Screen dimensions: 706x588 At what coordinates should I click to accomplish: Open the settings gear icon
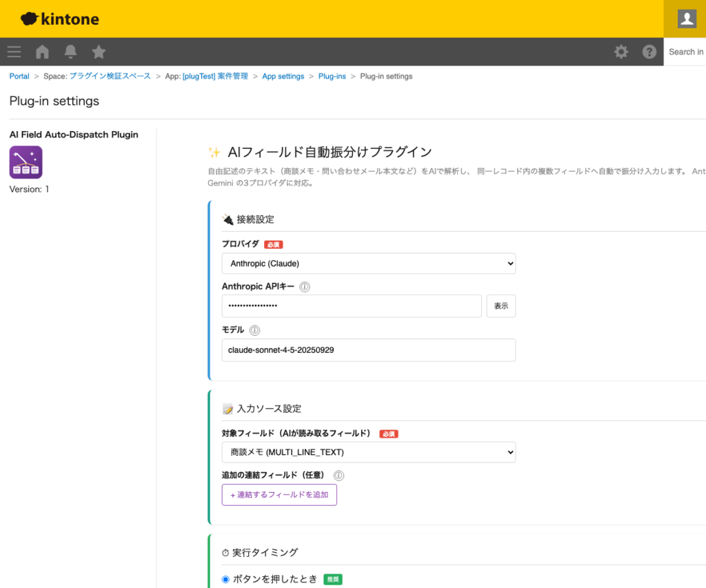(x=621, y=52)
